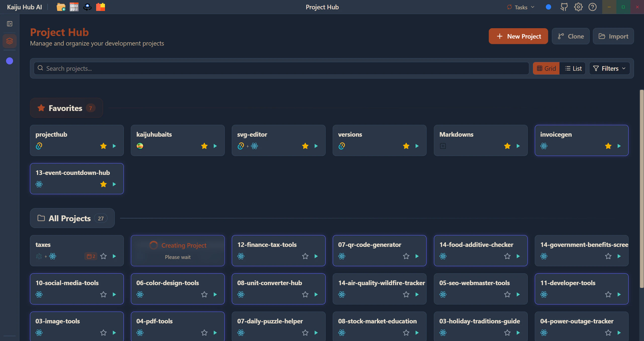Select the Grid view tab
This screenshot has width=644, height=341.
point(546,68)
